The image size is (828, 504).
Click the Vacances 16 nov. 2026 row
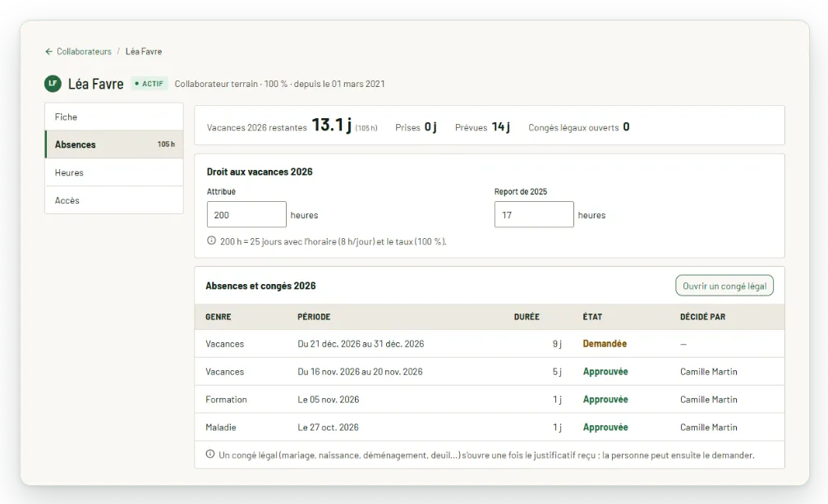tap(490, 372)
